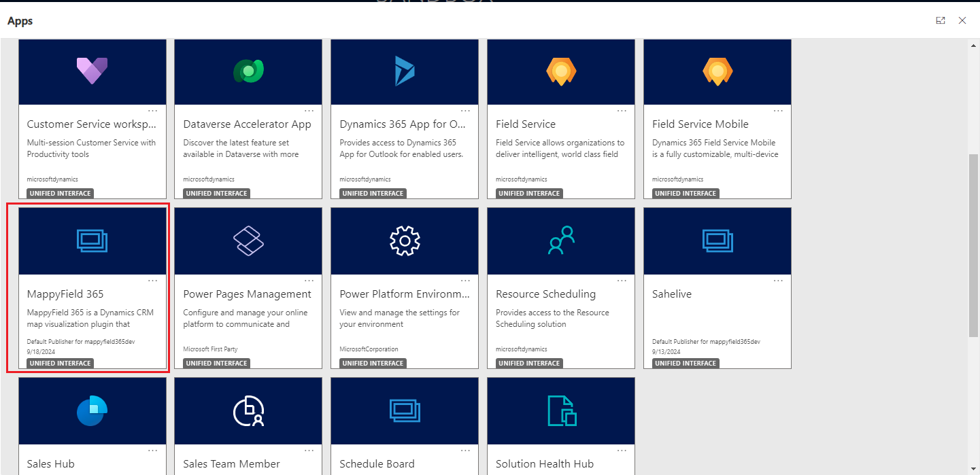The width and height of the screenshot is (980, 475).
Task: Click the orange icon on the non-Mobile Field Service tile
Action: click(x=561, y=71)
